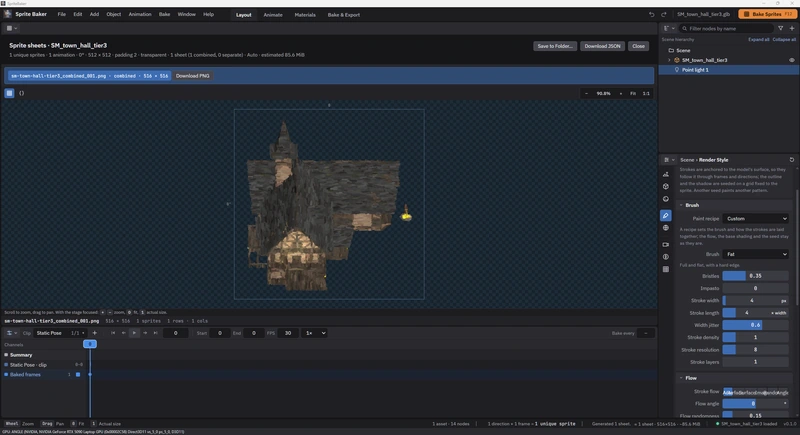Click the Baked frames track marker square

(78, 374)
